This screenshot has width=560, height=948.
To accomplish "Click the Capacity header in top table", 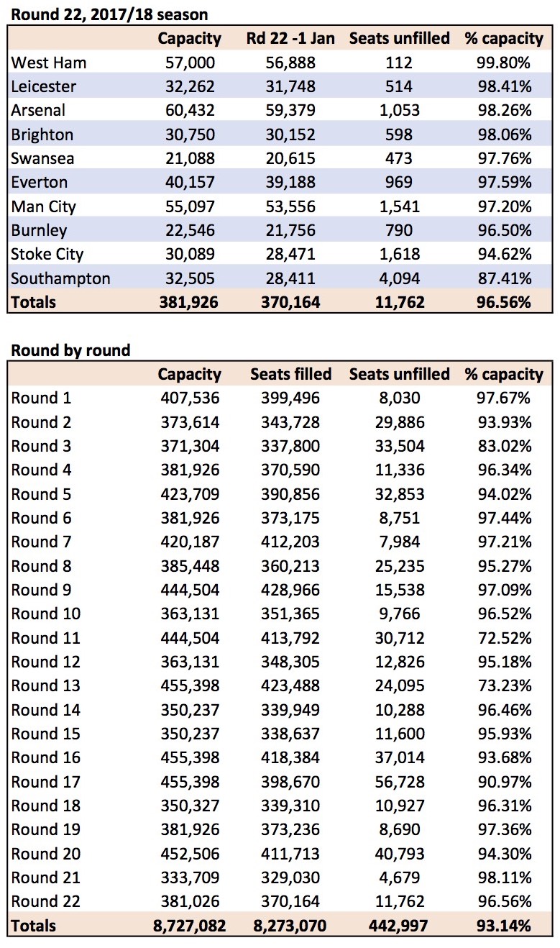I will click(190, 38).
